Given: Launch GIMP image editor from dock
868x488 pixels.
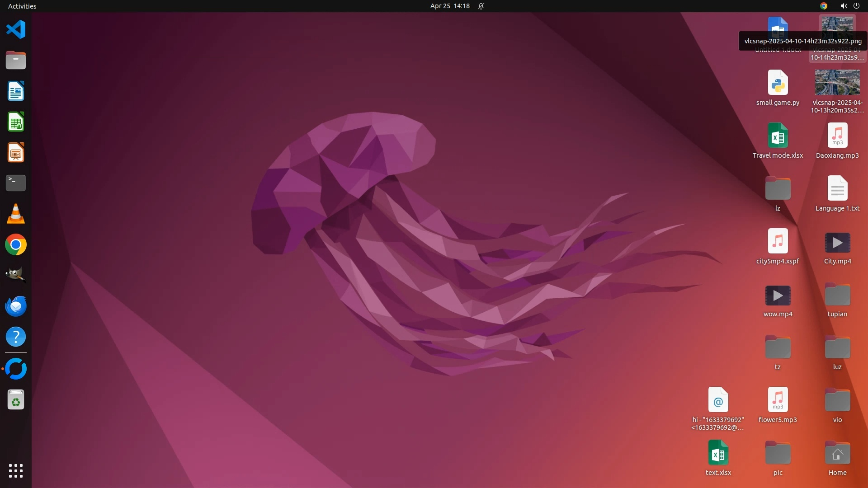Looking at the screenshot, I should pos(16,275).
